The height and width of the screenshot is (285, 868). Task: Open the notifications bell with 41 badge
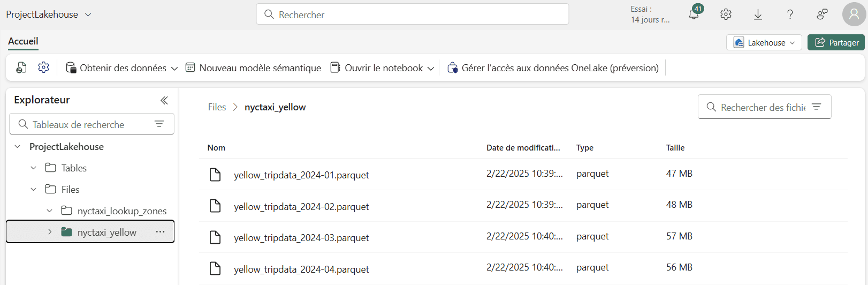694,14
